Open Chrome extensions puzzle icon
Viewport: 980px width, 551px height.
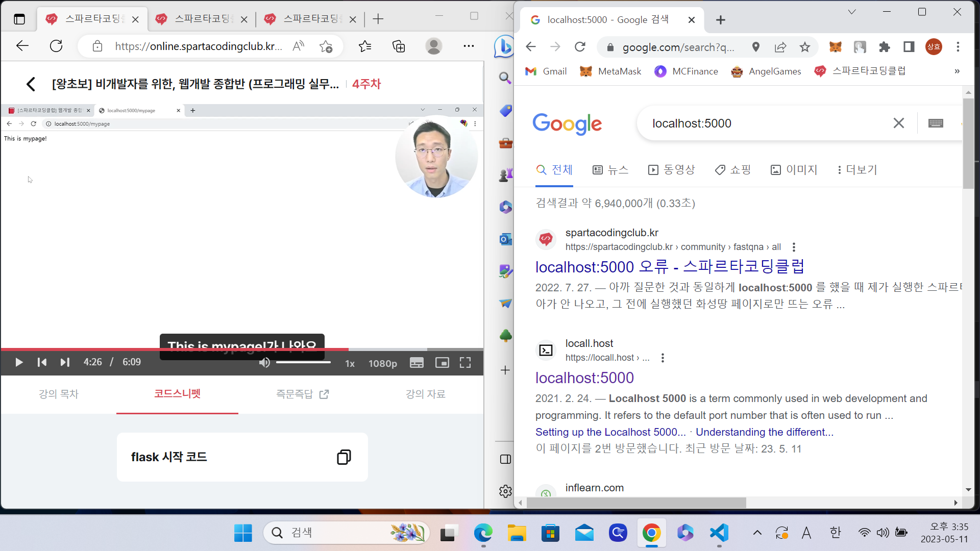tap(885, 47)
